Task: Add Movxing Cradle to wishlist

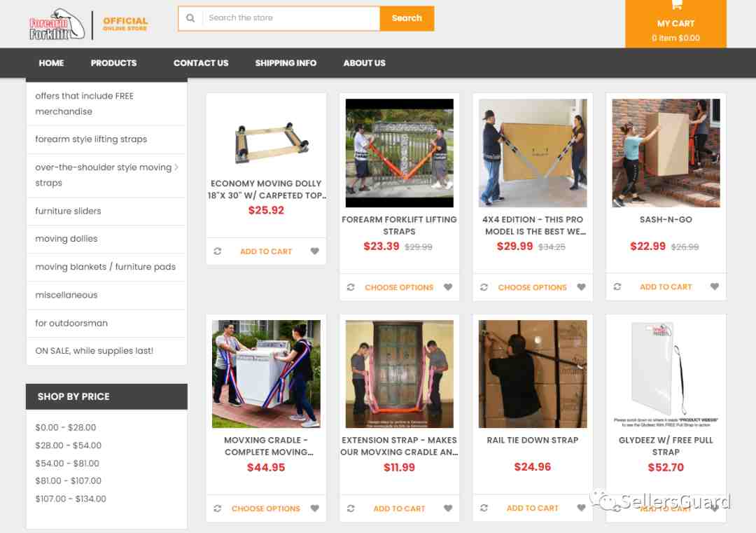Action: point(315,508)
